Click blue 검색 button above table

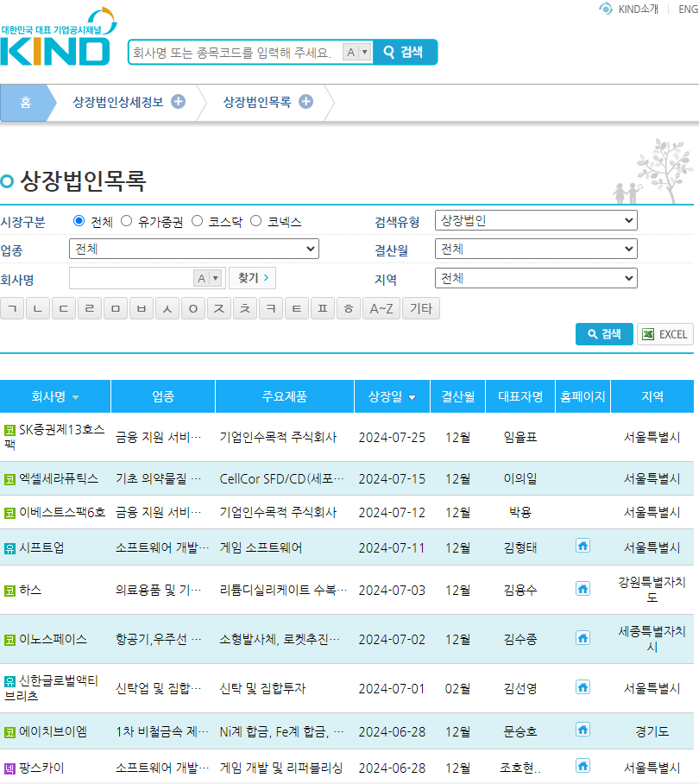[604, 334]
